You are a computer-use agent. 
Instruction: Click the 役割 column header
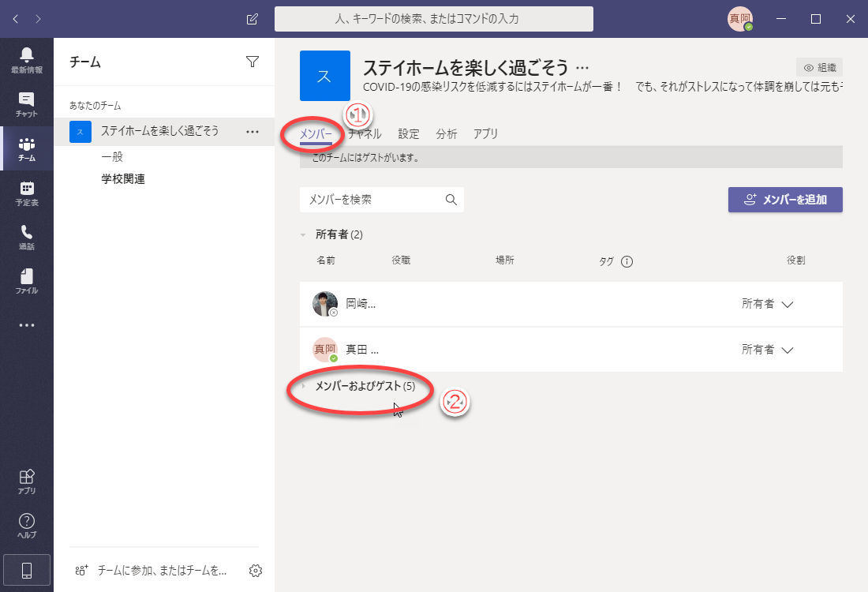(796, 260)
